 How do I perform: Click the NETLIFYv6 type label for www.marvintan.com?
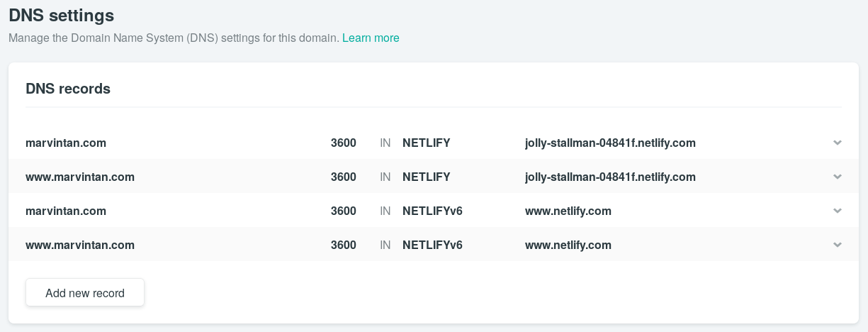click(x=432, y=245)
